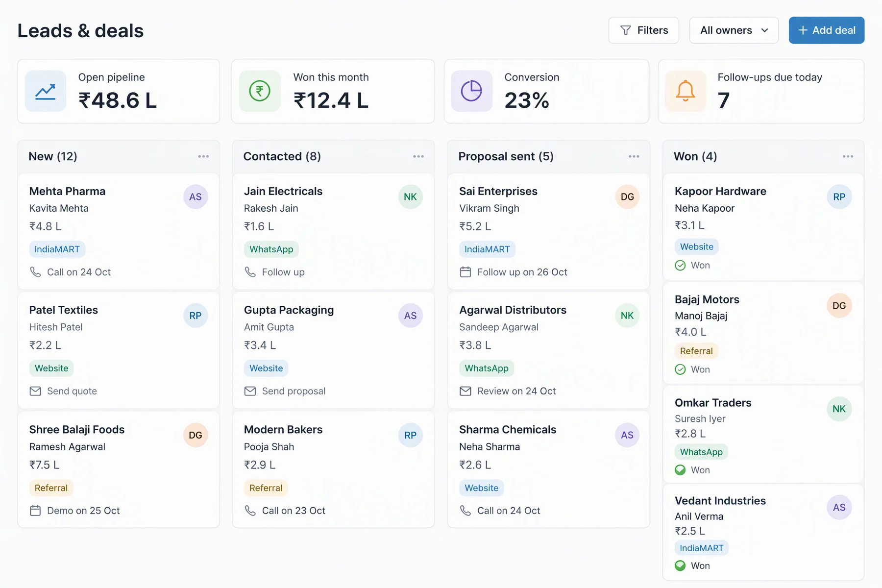Click the ₹7.5 L value on Shree Balaji Foods
The width and height of the screenshot is (882, 588).
[45, 465]
